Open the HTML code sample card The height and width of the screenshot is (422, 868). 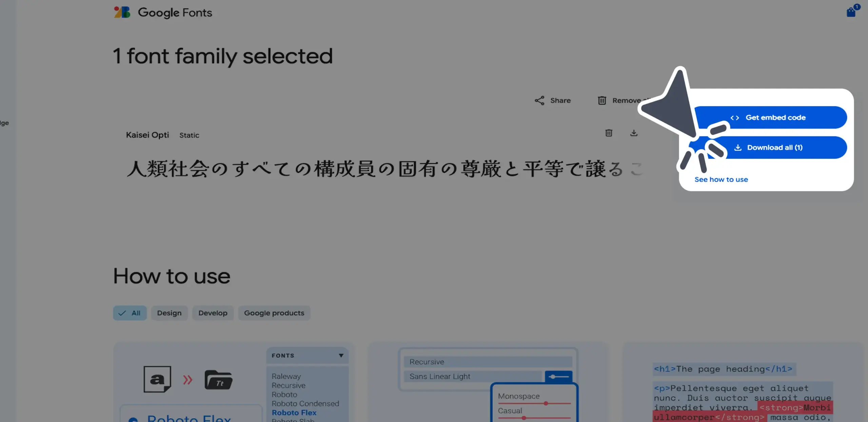click(743, 383)
